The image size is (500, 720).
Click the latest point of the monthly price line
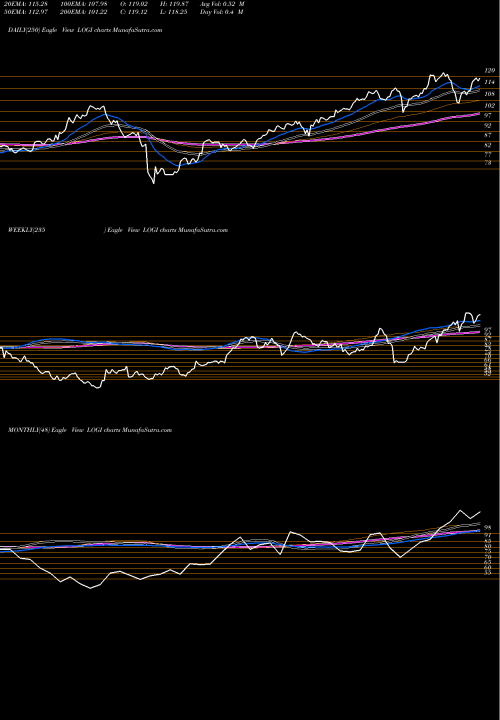(x=480, y=512)
